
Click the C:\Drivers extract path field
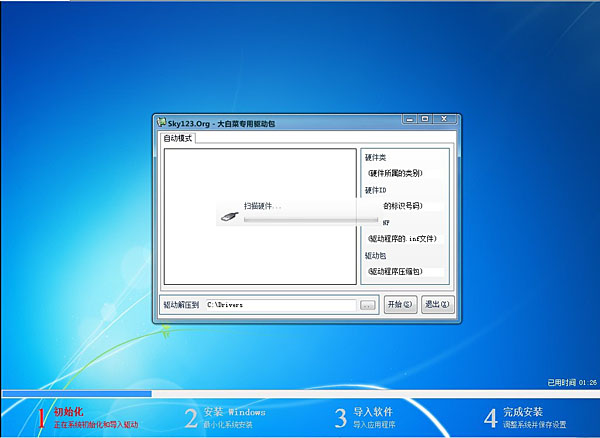click(280, 304)
